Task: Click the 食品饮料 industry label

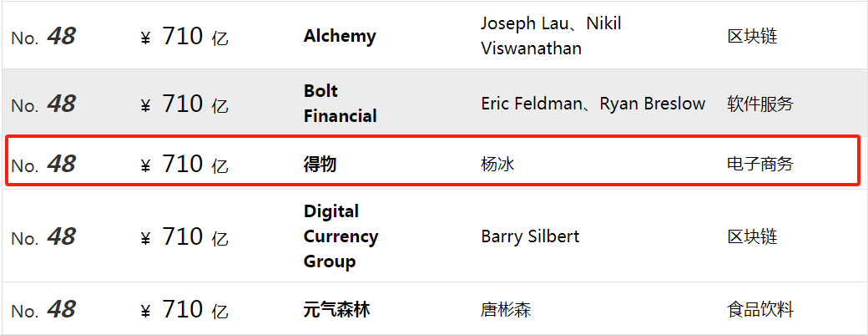Action: 759,310
